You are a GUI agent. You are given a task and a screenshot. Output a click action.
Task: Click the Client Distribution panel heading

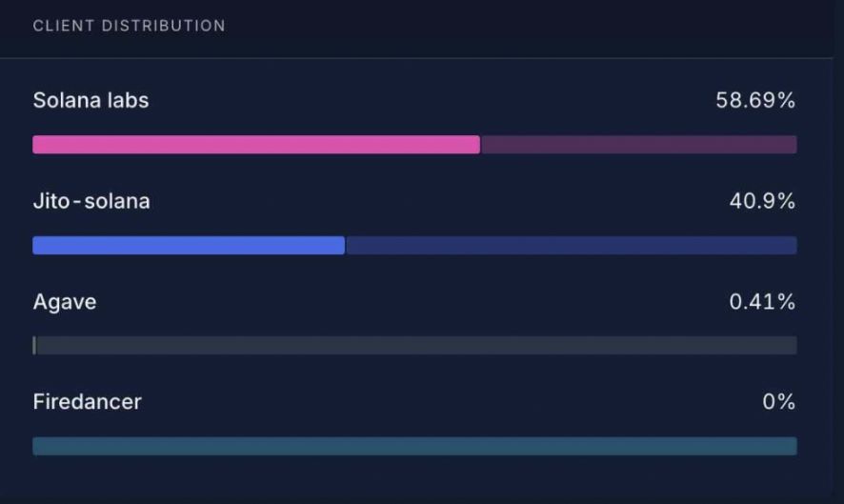[x=130, y=26]
